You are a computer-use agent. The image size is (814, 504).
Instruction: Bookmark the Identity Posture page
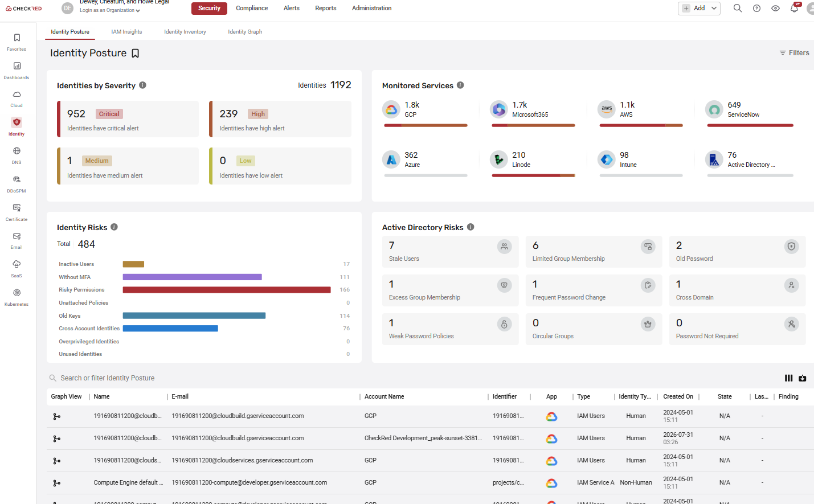tap(136, 53)
